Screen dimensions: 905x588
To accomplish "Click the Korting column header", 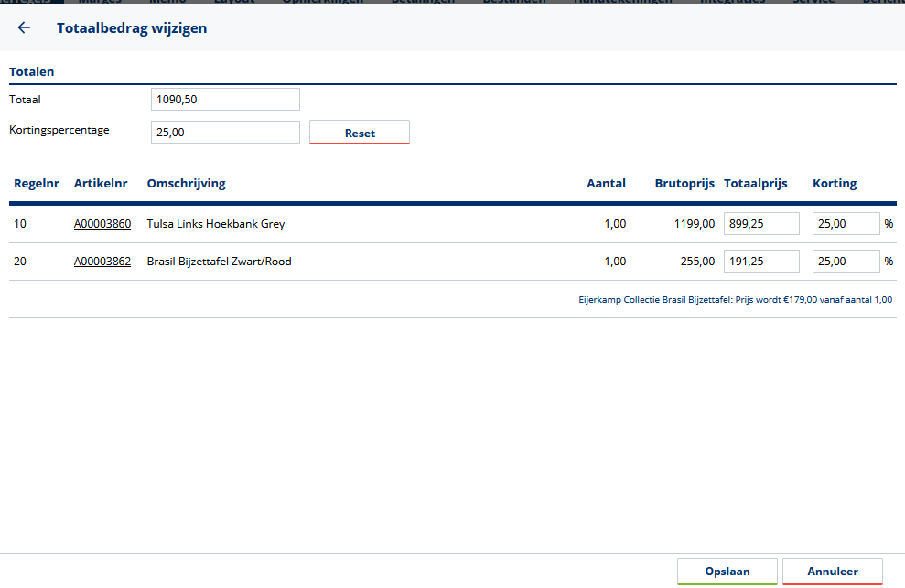I will click(x=835, y=184).
